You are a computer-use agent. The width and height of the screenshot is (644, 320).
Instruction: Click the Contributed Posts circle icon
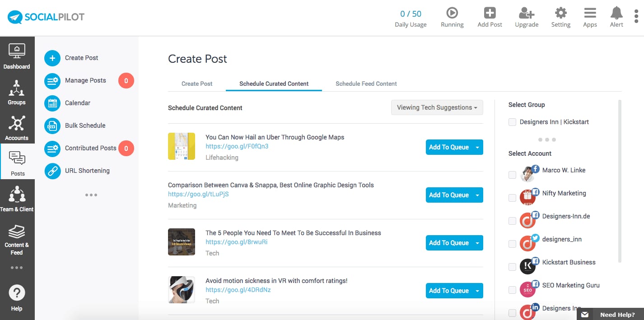[x=52, y=148]
